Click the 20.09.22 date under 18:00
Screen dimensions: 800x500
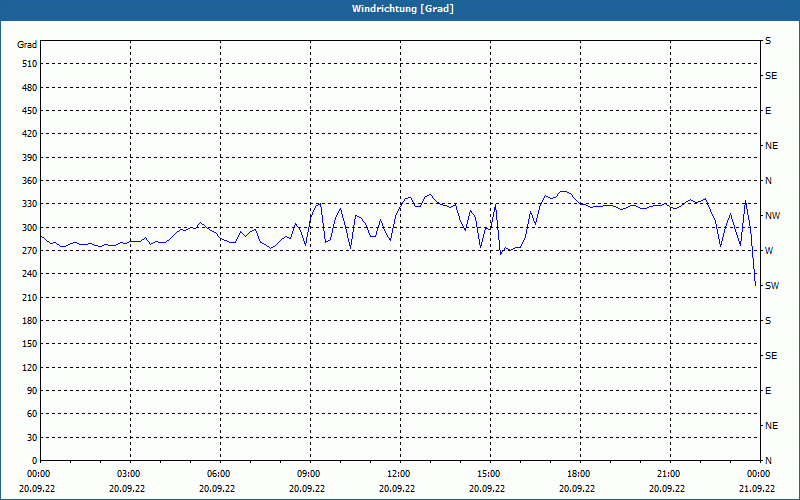pos(577,489)
